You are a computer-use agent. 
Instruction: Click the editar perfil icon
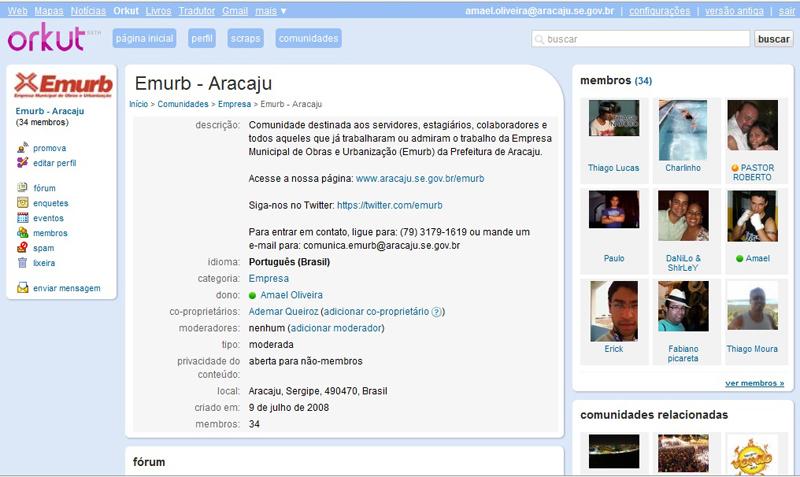tap(22, 163)
